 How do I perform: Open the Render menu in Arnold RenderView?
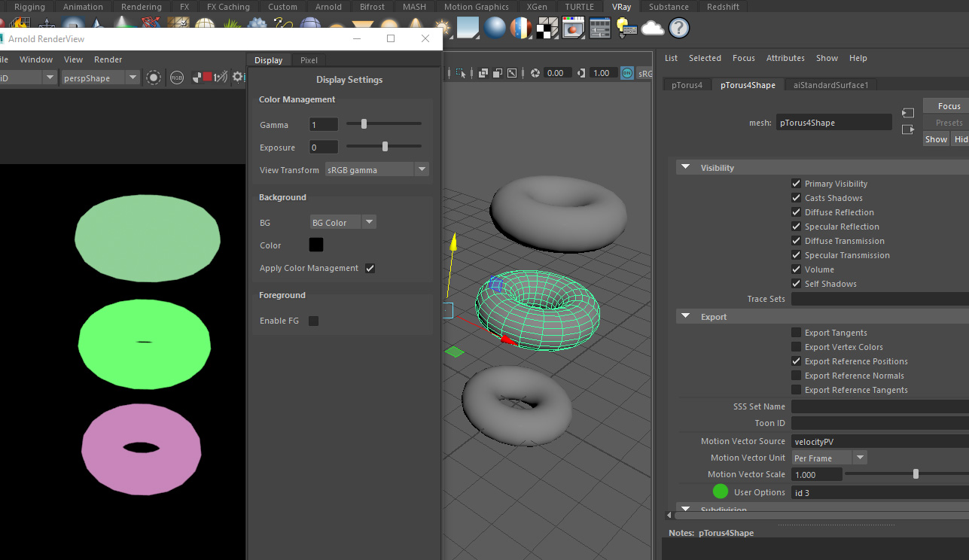[108, 59]
